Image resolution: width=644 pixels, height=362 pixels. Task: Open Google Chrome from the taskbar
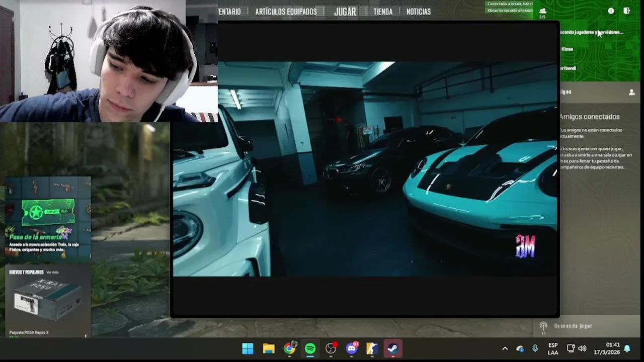click(x=289, y=348)
